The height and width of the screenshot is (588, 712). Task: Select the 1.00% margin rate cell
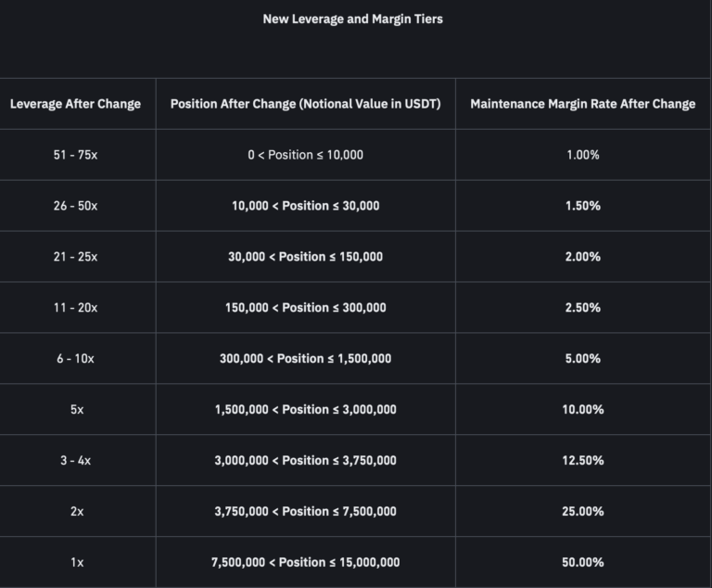point(582,155)
